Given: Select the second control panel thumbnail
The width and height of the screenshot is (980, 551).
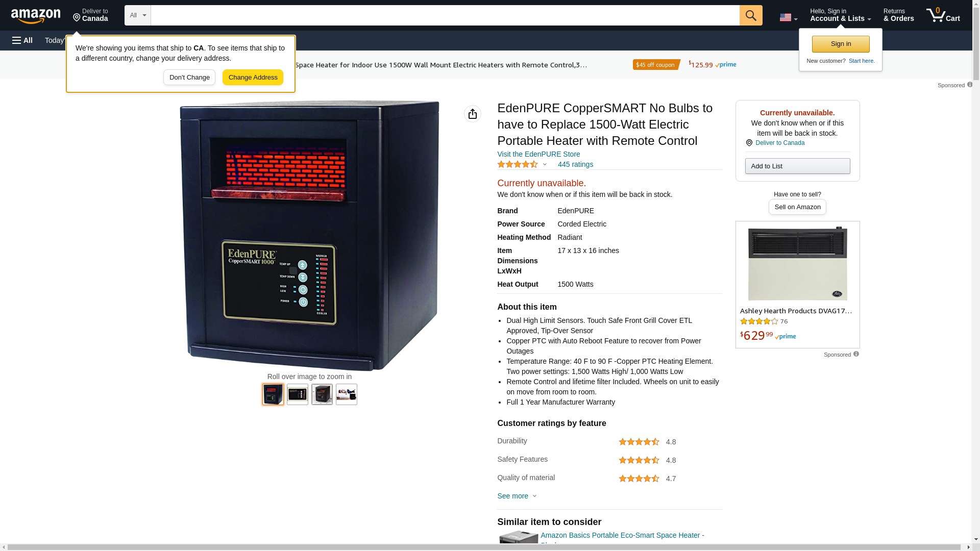Looking at the screenshot, I should (x=298, y=394).
